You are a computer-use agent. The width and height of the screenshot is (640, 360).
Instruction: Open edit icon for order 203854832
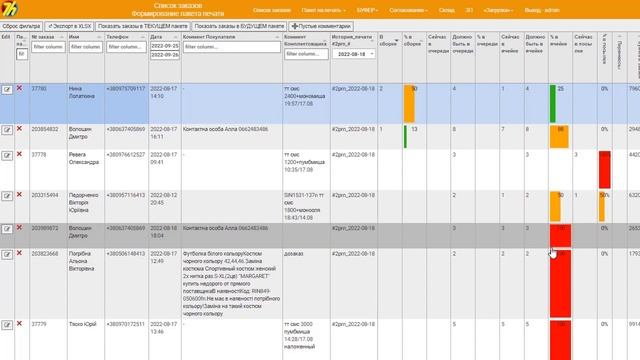click(7, 130)
